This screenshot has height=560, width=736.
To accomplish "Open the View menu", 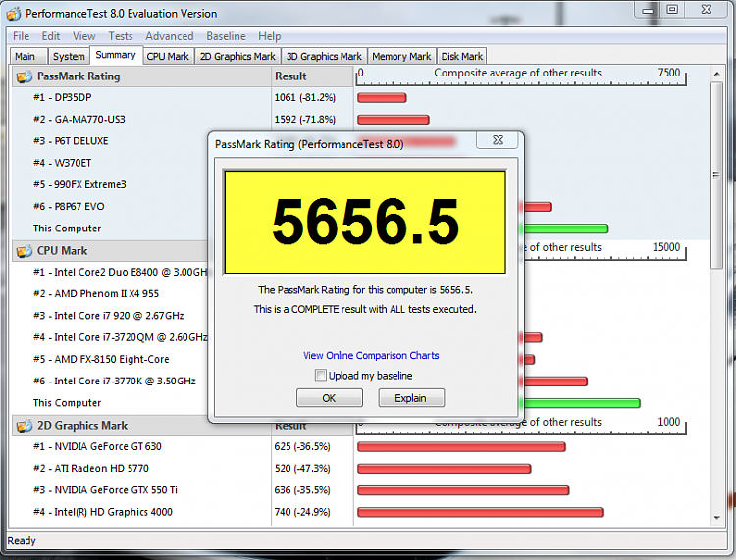I will (x=84, y=36).
